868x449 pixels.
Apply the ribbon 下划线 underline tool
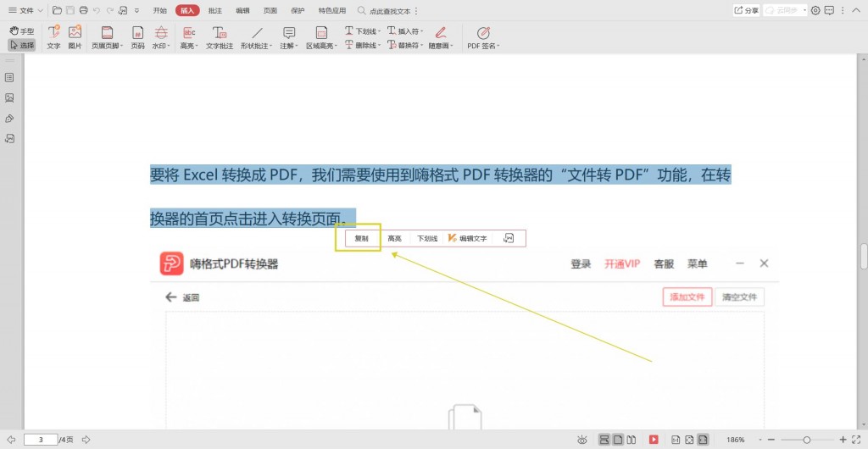click(363, 31)
